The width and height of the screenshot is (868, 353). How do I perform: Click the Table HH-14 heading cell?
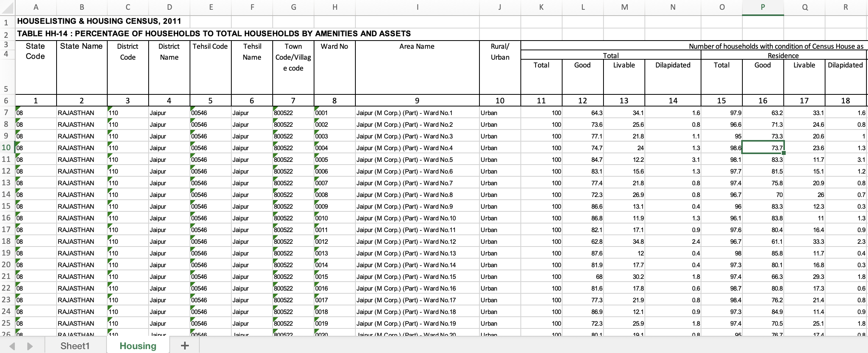tap(214, 34)
